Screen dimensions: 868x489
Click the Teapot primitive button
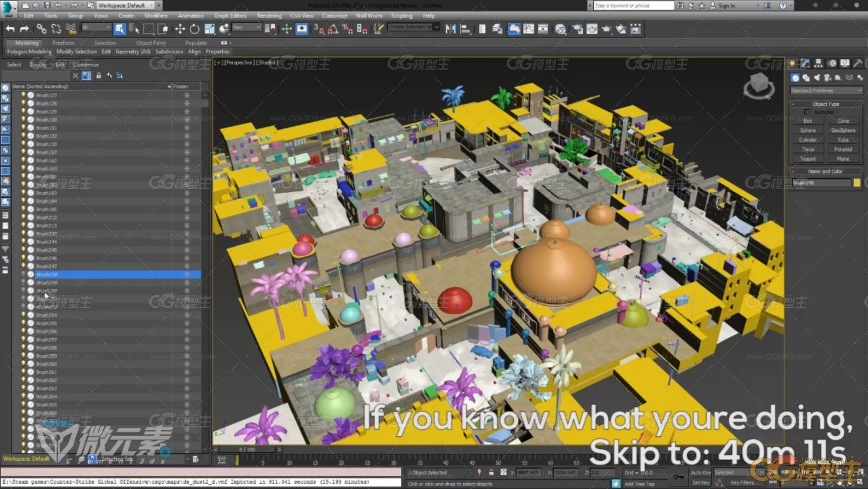click(x=808, y=159)
